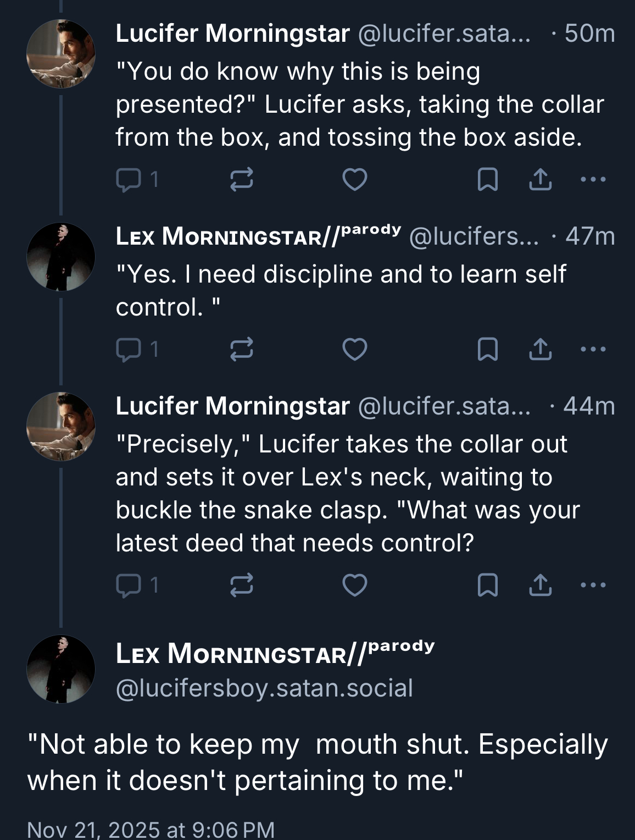Viewport: 635px width, 840px height.
Task: Repost the "I need discipline" post
Action: [241, 349]
